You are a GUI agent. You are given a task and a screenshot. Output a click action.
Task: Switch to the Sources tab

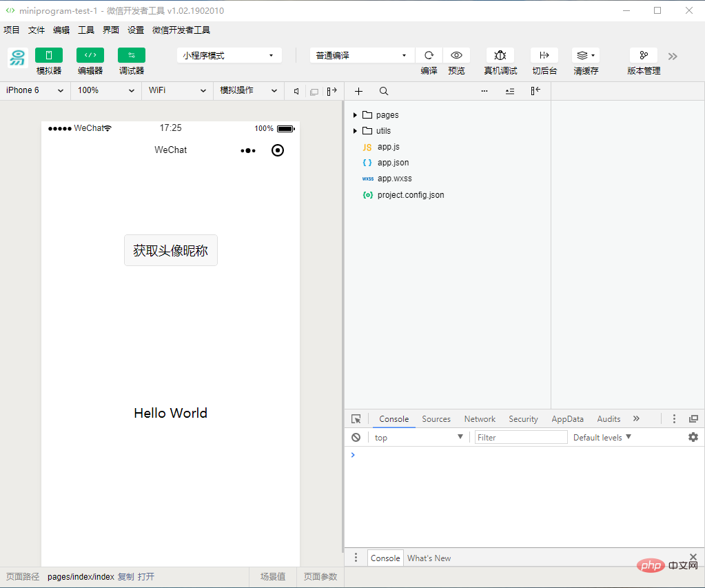[x=436, y=419]
